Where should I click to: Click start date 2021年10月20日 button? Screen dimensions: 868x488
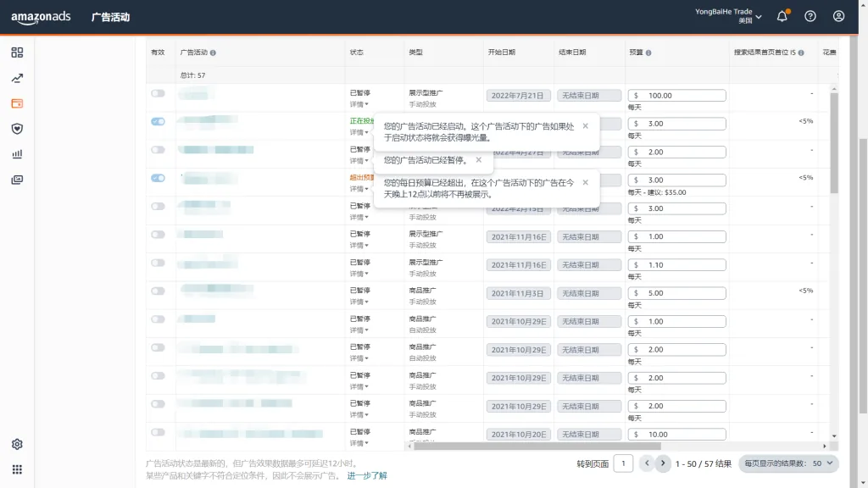(519, 435)
